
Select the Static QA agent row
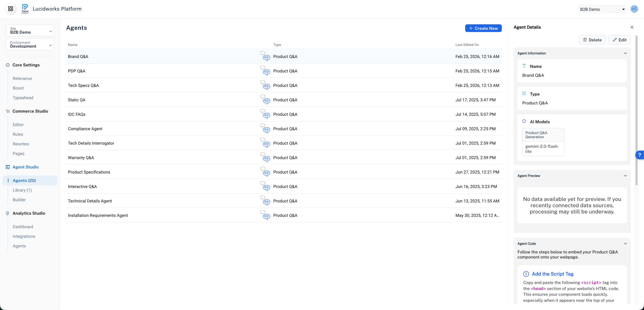[x=284, y=100]
